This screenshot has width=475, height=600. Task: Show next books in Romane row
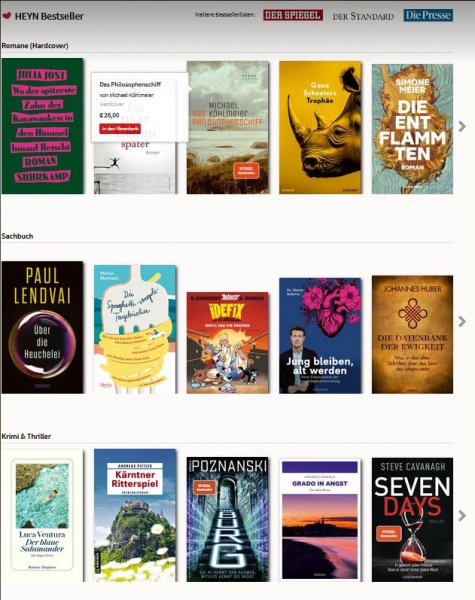click(x=462, y=126)
